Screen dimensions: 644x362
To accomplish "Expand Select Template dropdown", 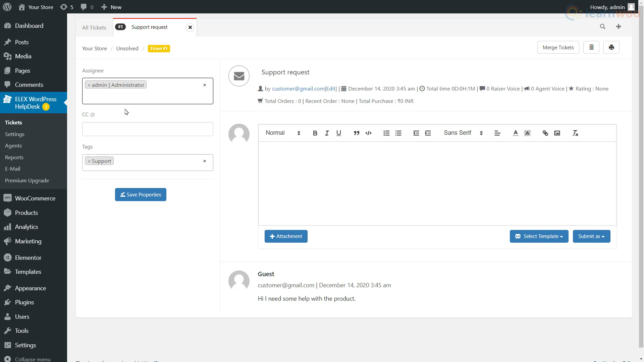I will click(x=539, y=236).
